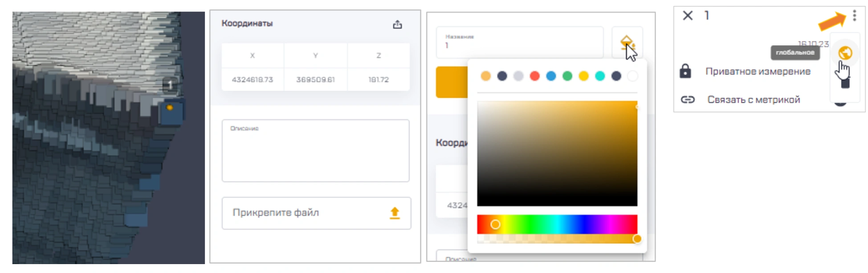
Task: Click the orange globe global icon
Action: [x=845, y=53]
